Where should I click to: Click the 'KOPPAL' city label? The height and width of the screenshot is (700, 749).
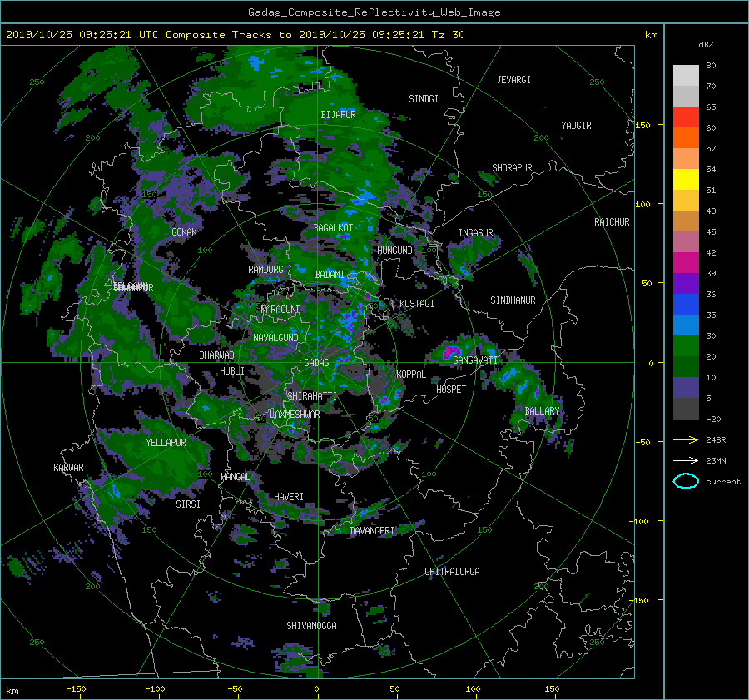pyautogui.click(x=411, y=375)
